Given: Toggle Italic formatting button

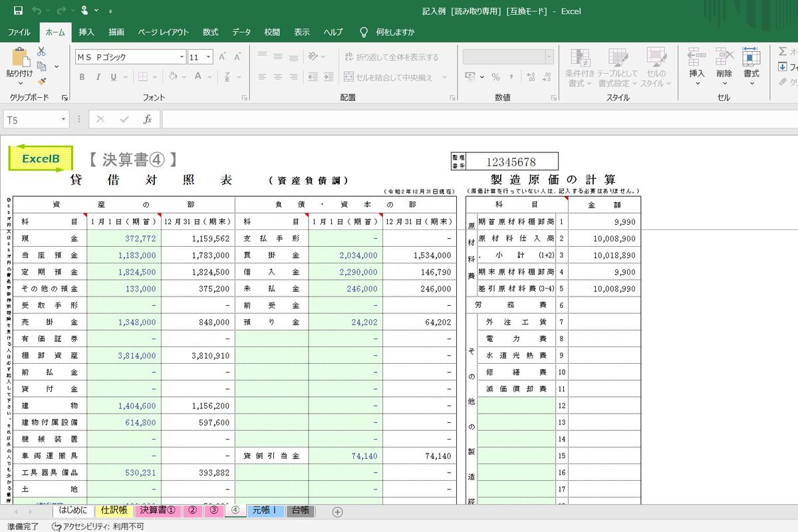Looking at the screenshot, I should (98, 77).
